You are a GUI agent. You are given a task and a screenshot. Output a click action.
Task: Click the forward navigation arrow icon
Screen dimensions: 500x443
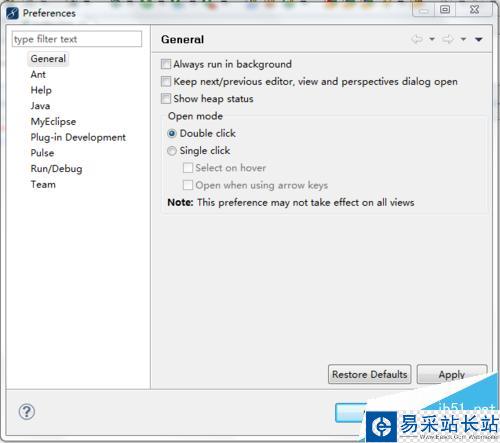point(448,39)
